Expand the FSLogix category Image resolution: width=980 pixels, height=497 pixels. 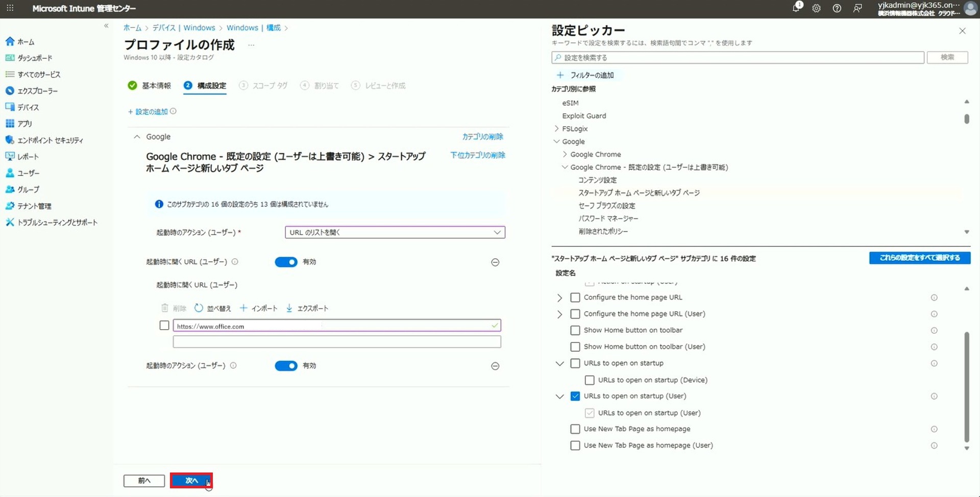coord(556,129)
